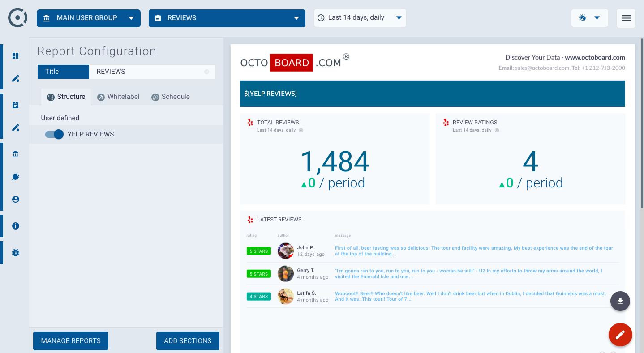Click the red pencil edit floating button

tap(620, 335)
